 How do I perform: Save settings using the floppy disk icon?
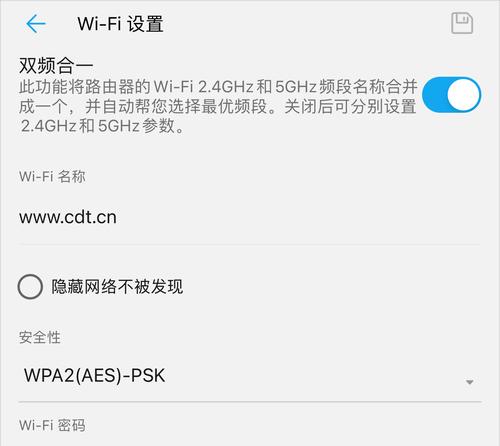pyautogui.click(x=462, y=23)
